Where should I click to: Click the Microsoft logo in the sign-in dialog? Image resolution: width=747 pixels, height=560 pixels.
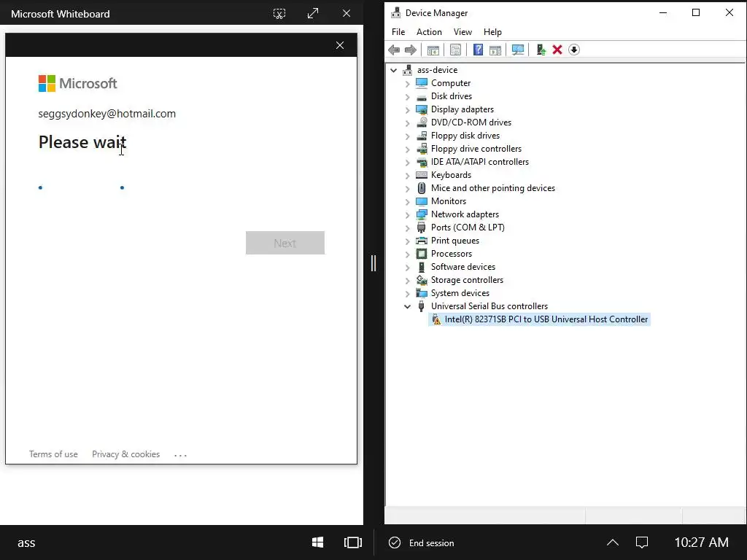[77, 83]
